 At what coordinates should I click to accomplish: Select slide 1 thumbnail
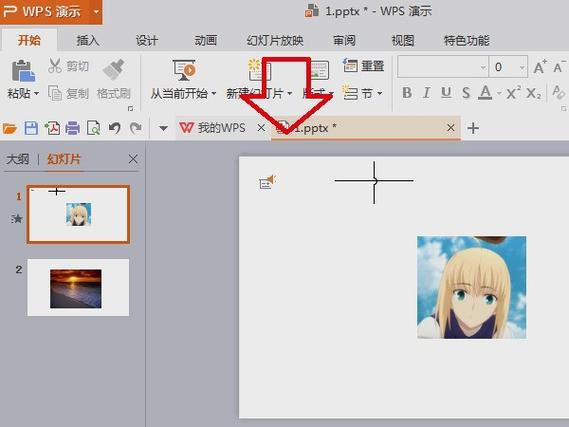click(x=78, y=214)
